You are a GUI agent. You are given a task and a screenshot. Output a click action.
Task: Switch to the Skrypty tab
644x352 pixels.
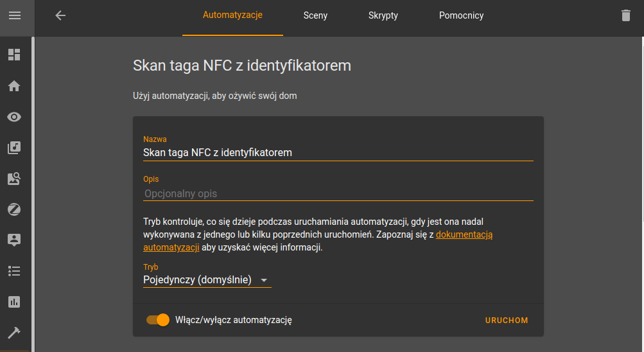[383, 15]
